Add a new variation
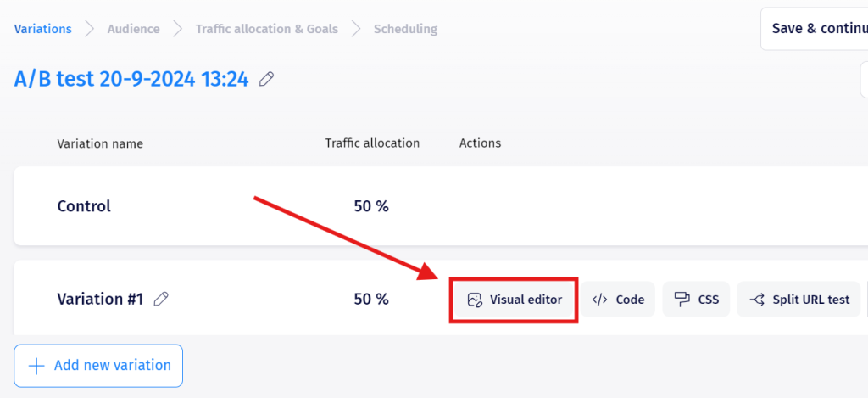 coord(98,366)
